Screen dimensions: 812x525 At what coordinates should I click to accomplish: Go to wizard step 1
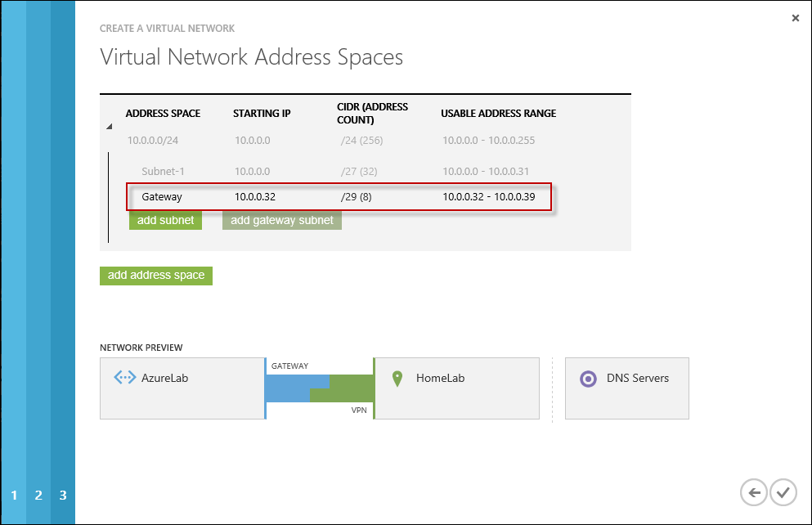(14, 495)
